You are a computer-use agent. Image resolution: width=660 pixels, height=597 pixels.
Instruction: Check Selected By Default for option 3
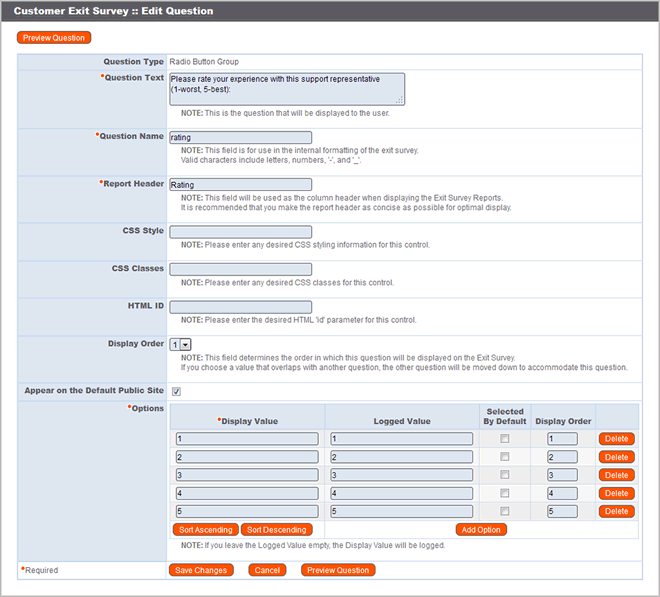[505, 475]
